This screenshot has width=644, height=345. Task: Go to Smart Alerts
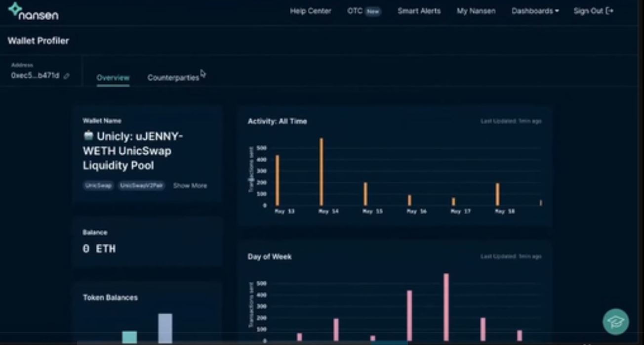coord(419,11)
